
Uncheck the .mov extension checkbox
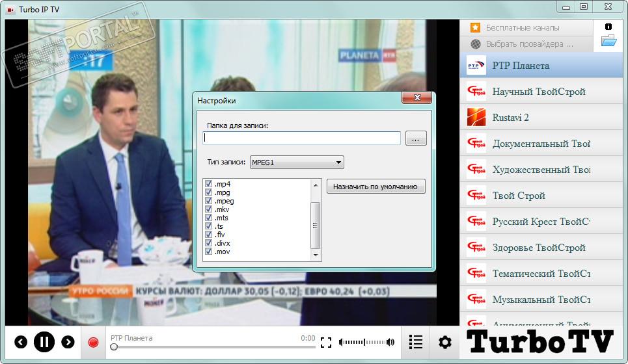pos(208,251)
